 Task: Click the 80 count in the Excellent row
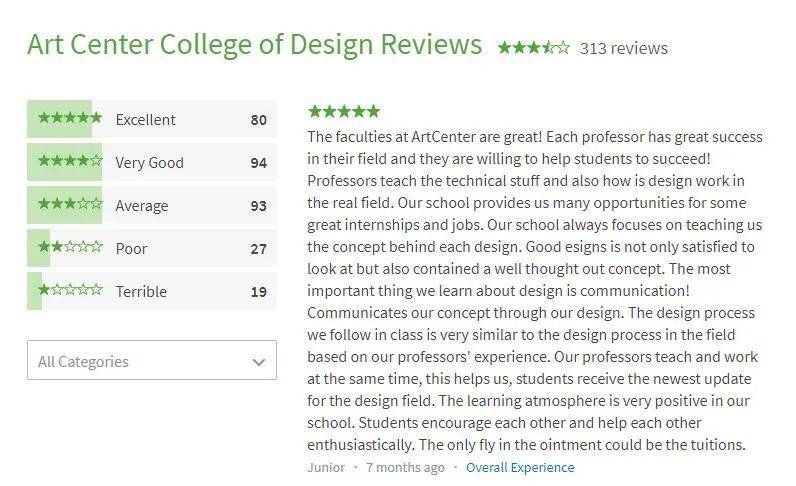(x=259, y=120)
